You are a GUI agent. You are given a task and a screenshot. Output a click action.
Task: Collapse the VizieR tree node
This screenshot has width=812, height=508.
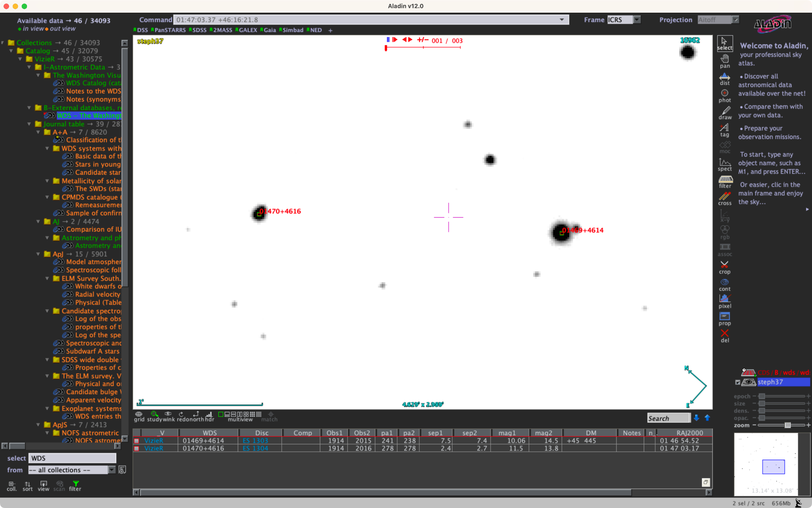click(x=20, y=59)
